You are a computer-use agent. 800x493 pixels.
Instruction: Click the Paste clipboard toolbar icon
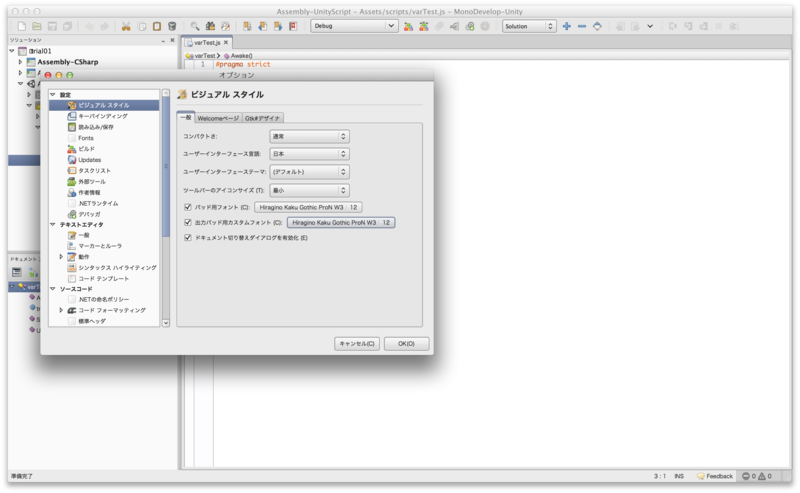[157, 26]
